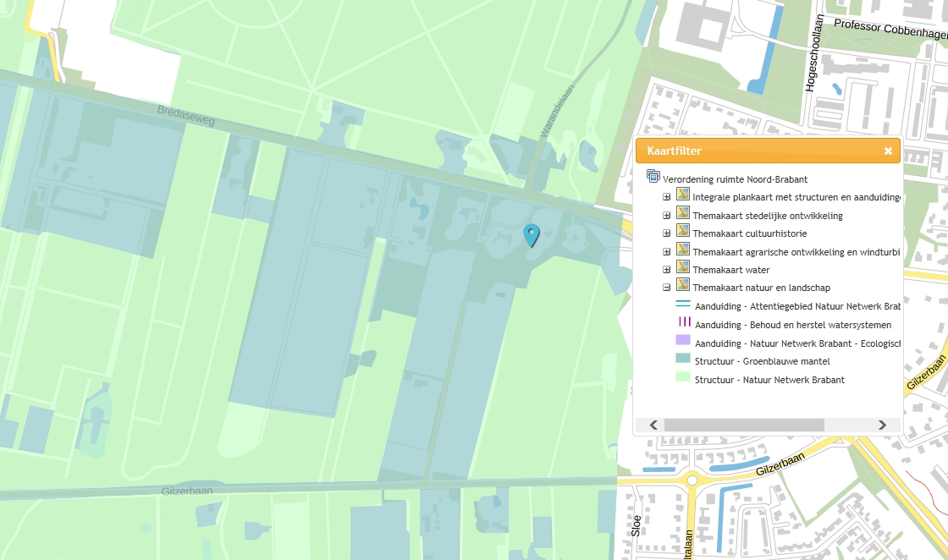Viewport: 948px width, 560px height.
Task: Select Themakaart cultuurhistorie label
Action: tap(750, 233)
